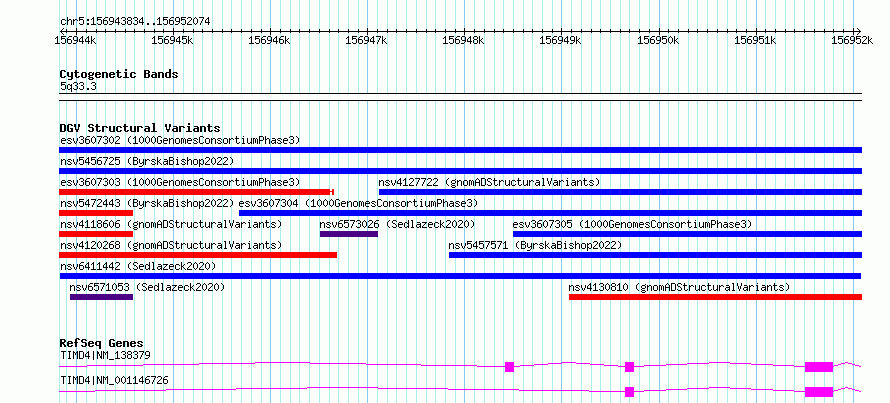Select the blue bar under esv3607304
890x403 pixels.
[x=551, y=213]
